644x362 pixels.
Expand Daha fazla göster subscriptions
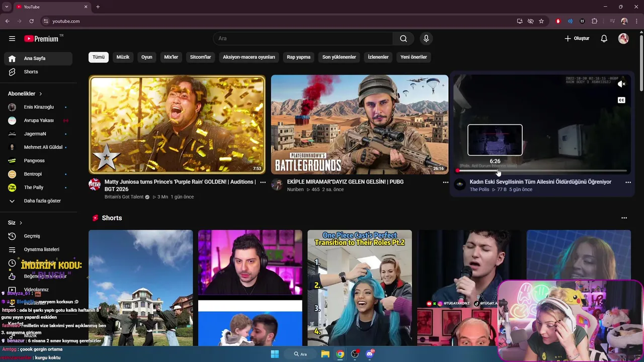[x=38, y=201]
